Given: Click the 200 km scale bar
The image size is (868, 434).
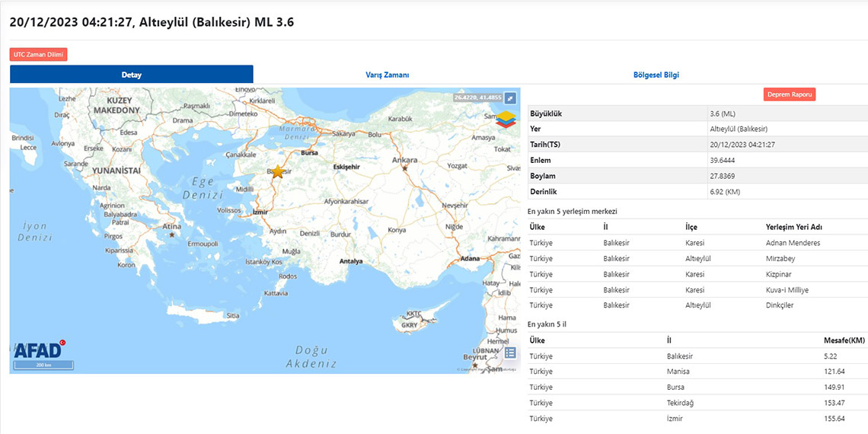Looking at the screenshot, I should pyautogui.click(x=44, y=365).
